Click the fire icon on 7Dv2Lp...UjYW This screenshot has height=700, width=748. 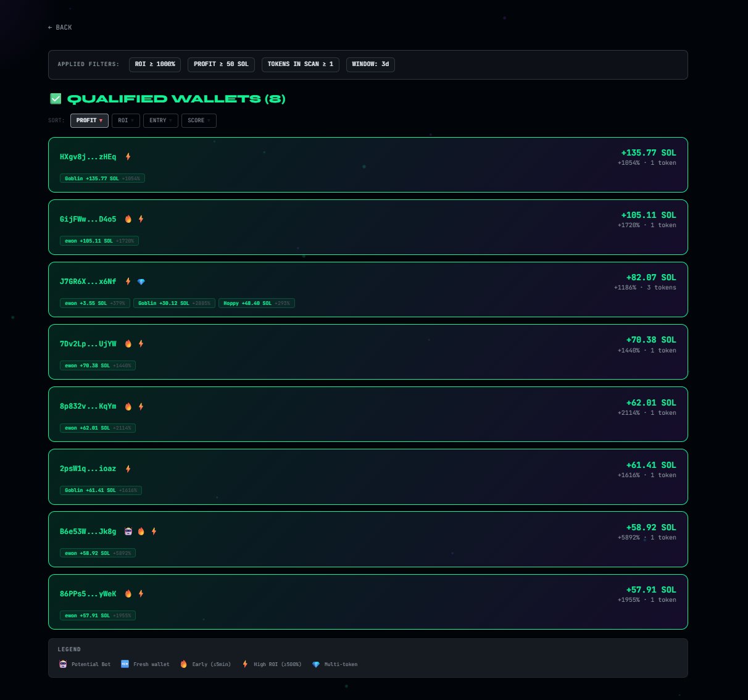(x=128, y=344)
